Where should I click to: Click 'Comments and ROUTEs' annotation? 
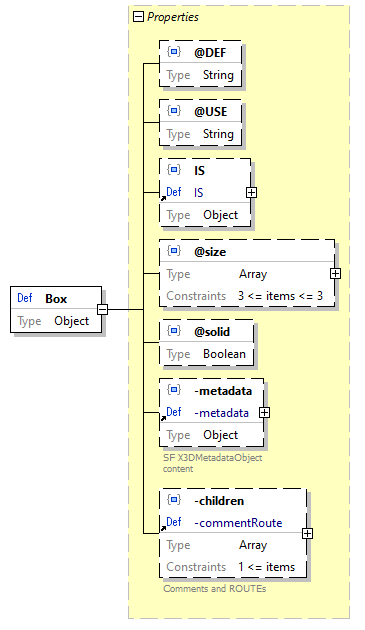click(x=215, y=589)
